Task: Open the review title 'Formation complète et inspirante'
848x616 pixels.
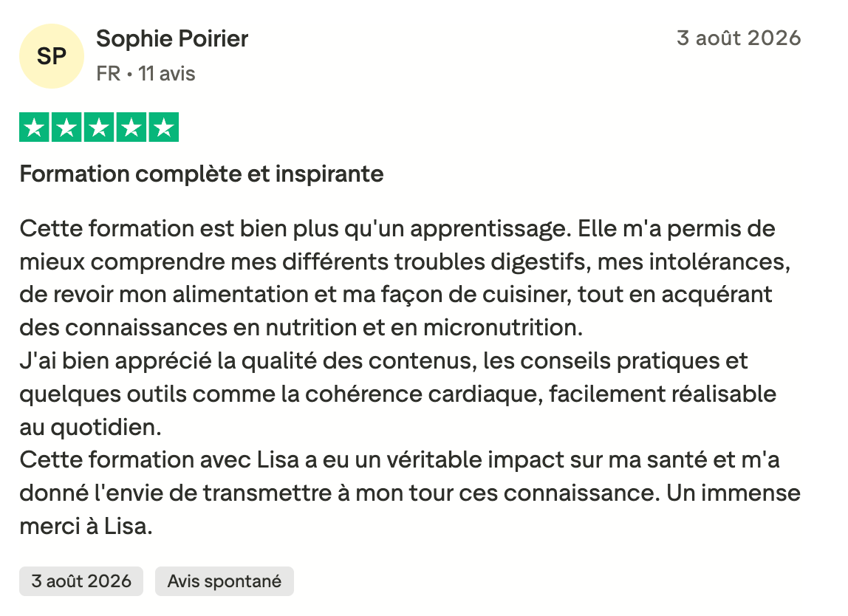Action: pos(201,174)
